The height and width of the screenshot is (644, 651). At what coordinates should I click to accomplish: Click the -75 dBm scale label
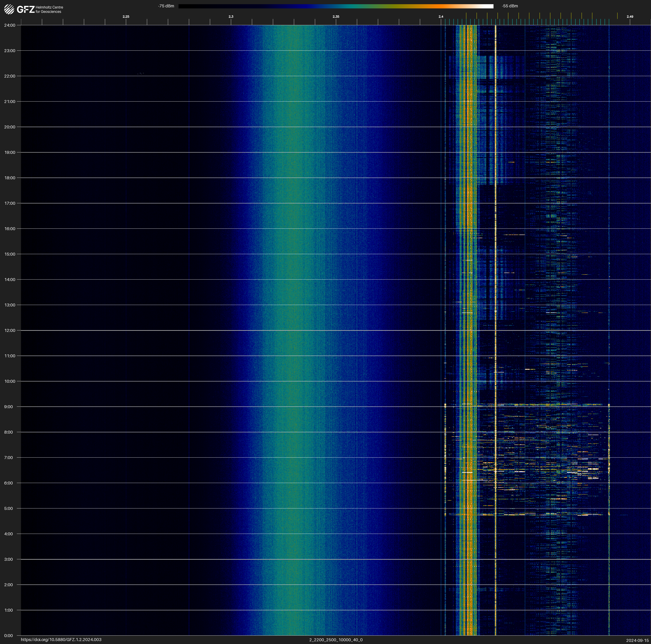166,6
